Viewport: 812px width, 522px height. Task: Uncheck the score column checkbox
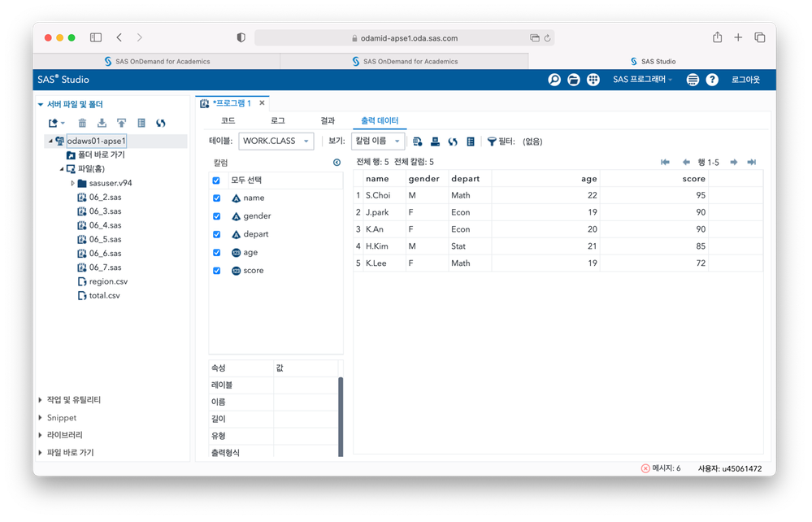[216, 271]
